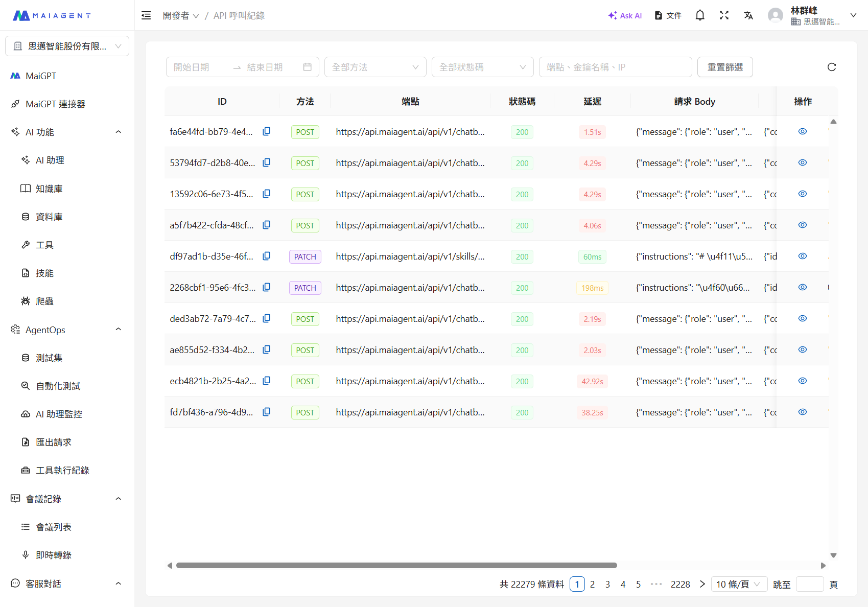Collapse the sidebar with the menu fold icon
The image size is (868, 607).
pyautogui.click(x=146, y=15)
